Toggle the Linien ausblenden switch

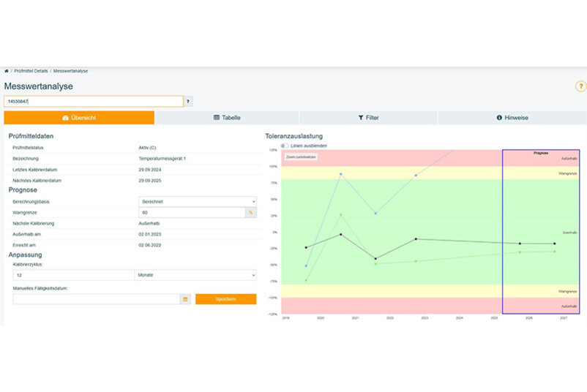tap(285, 146)
